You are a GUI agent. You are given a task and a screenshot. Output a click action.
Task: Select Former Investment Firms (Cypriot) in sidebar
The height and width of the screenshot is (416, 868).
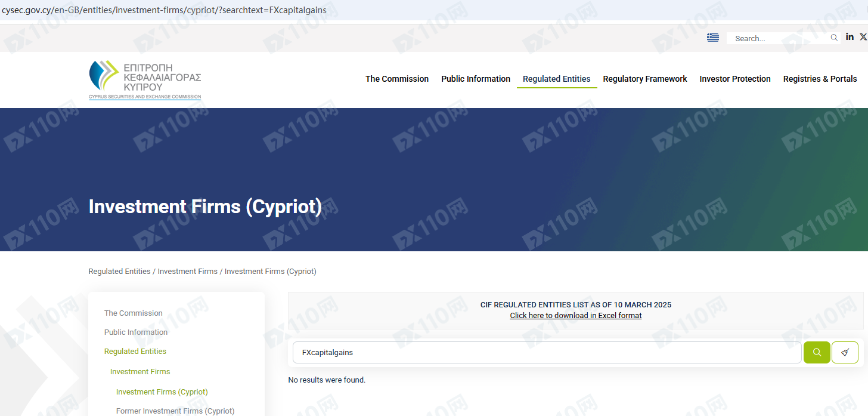click(x=175, y=411)
